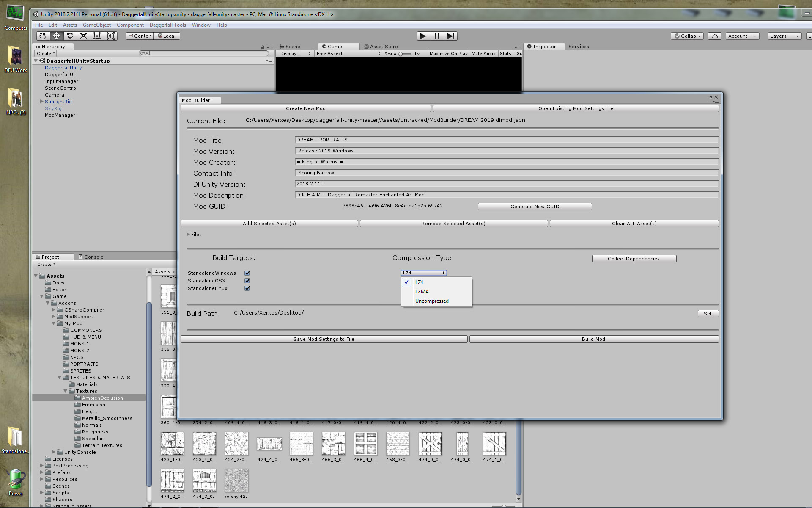Open the Account dropdown

[x=742, y=36]
